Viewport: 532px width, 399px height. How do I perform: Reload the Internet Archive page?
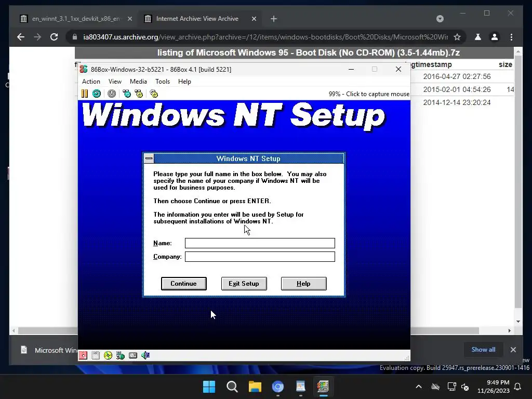coord(54,37)
